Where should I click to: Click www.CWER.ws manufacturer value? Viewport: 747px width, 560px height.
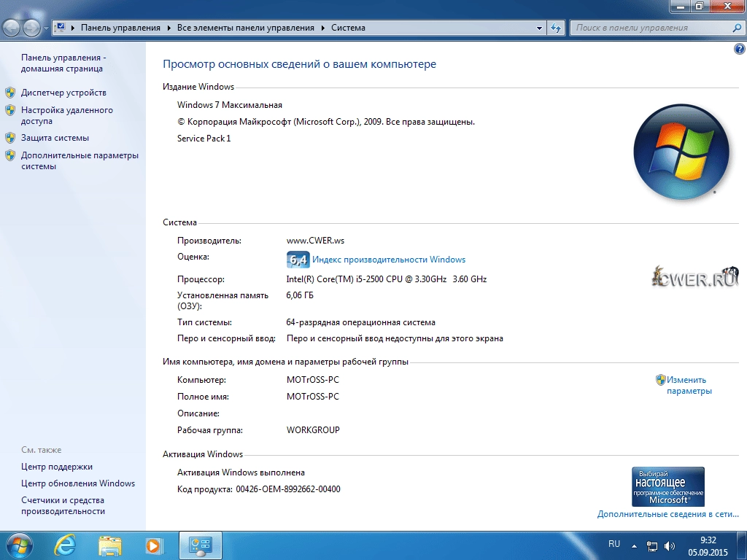[315, 241]
